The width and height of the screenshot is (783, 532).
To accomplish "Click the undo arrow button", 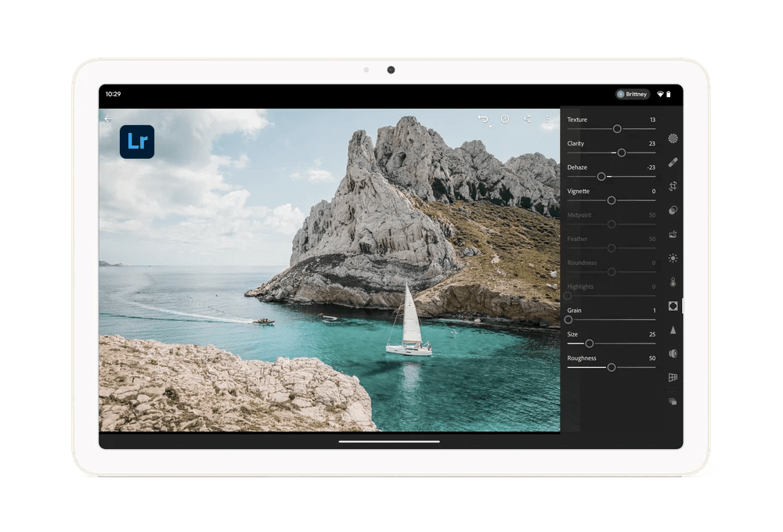I will [483, 119].
